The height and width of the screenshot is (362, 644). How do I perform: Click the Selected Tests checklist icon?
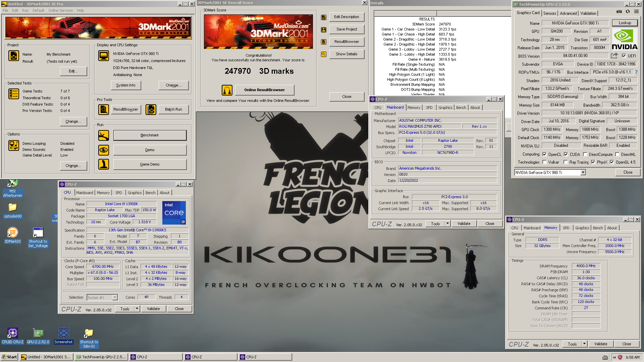coord(14,94)
